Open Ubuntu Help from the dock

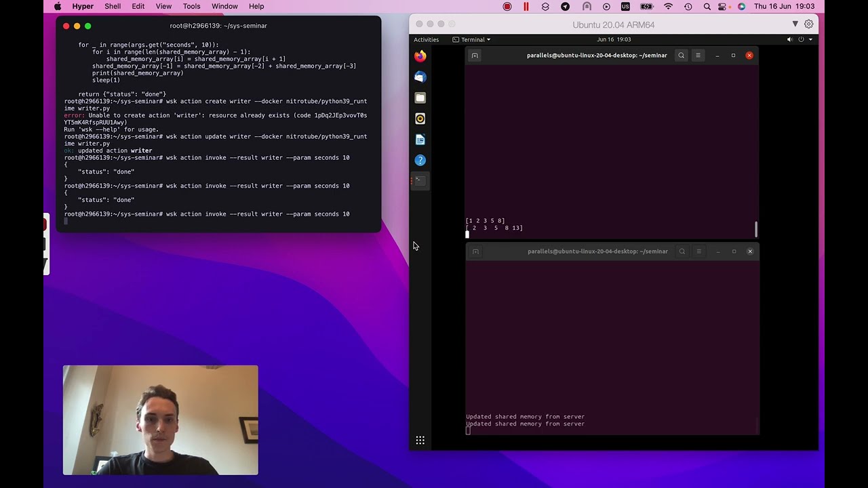420,160
